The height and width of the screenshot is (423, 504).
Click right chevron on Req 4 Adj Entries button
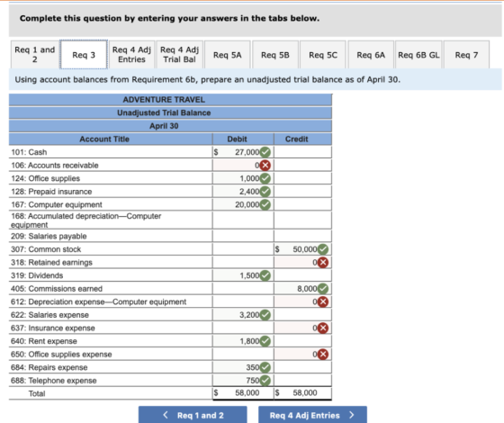[x=352, y=415]
